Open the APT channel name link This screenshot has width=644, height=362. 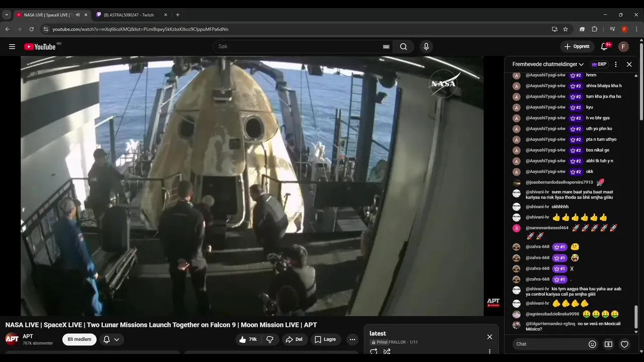point(28,336)
